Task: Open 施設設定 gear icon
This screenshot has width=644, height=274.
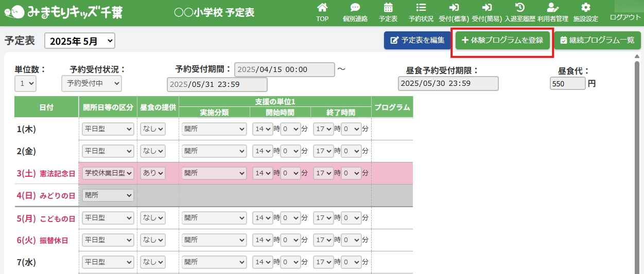Action: coord(585,8)
